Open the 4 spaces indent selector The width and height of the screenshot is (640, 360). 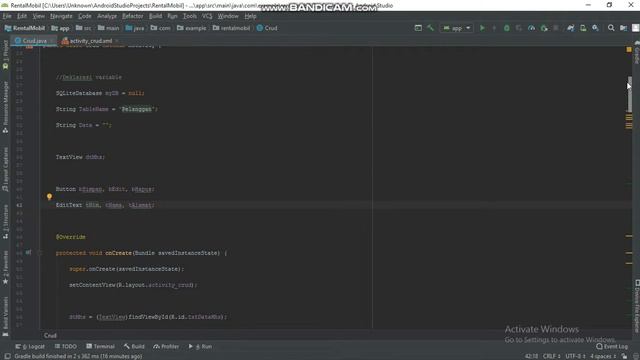603,356
